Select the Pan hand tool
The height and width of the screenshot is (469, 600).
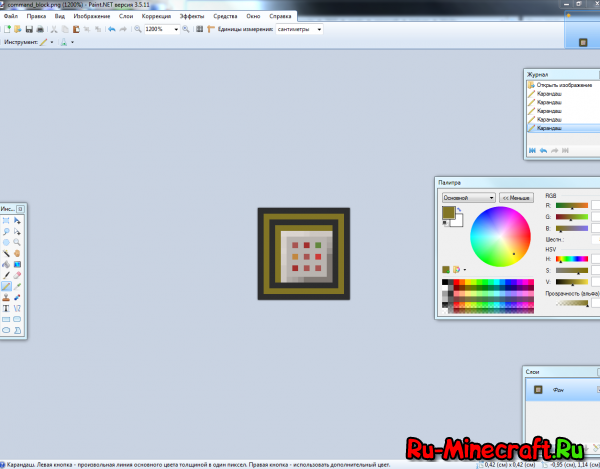[x=17, y=253]
